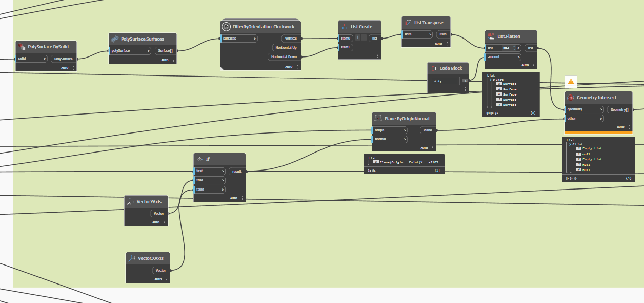Open the If node three-dot options menu

(x=243, y=198)
